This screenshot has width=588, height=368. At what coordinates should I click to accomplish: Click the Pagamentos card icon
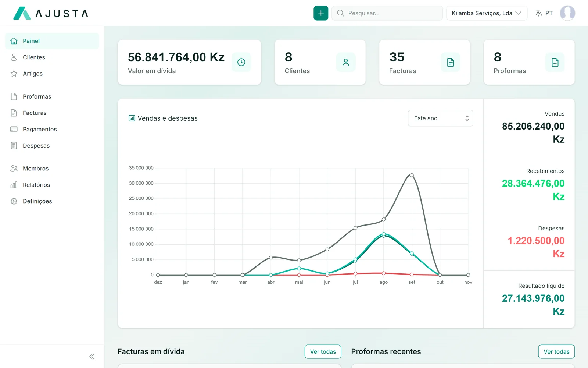click(14, 129)
